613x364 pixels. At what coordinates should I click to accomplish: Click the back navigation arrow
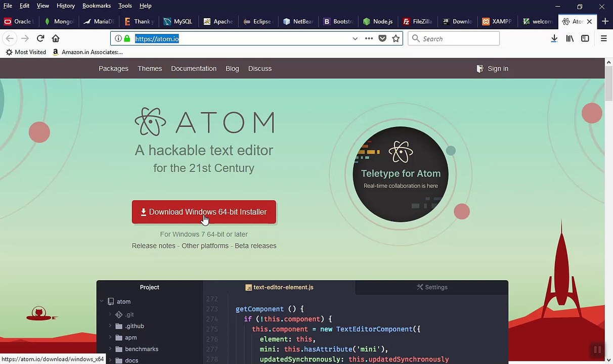(10, 38)
